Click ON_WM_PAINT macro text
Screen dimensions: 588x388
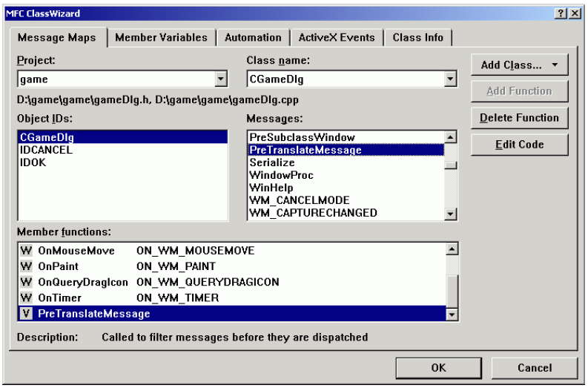pos(176,266)
